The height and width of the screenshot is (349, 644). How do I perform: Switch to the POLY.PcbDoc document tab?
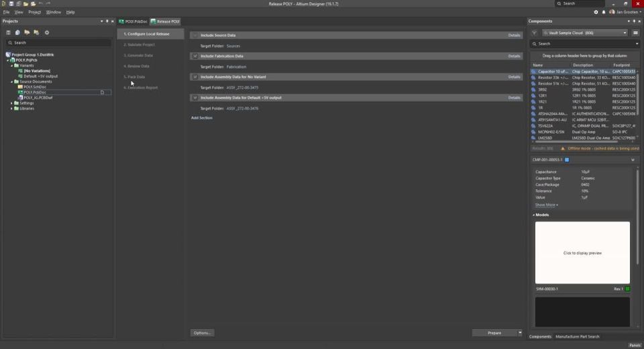pyautogui.click(x=133, y=21)
